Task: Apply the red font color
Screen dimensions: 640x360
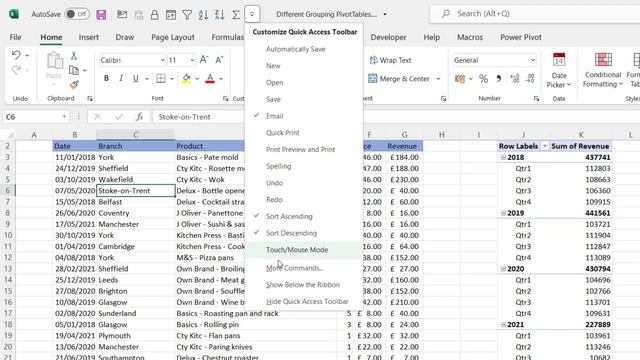Action: point(210,78)
